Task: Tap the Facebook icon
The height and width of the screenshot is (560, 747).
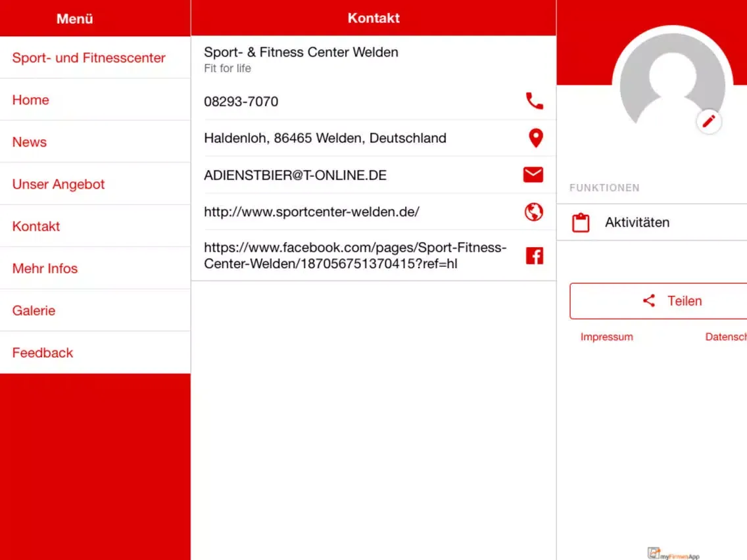Action: 535,256
